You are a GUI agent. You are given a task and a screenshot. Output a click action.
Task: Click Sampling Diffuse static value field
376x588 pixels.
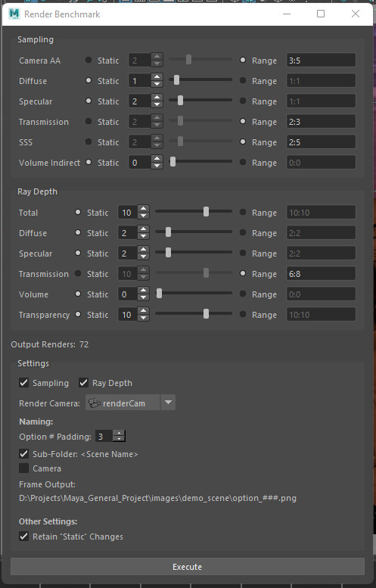point(140,81)
